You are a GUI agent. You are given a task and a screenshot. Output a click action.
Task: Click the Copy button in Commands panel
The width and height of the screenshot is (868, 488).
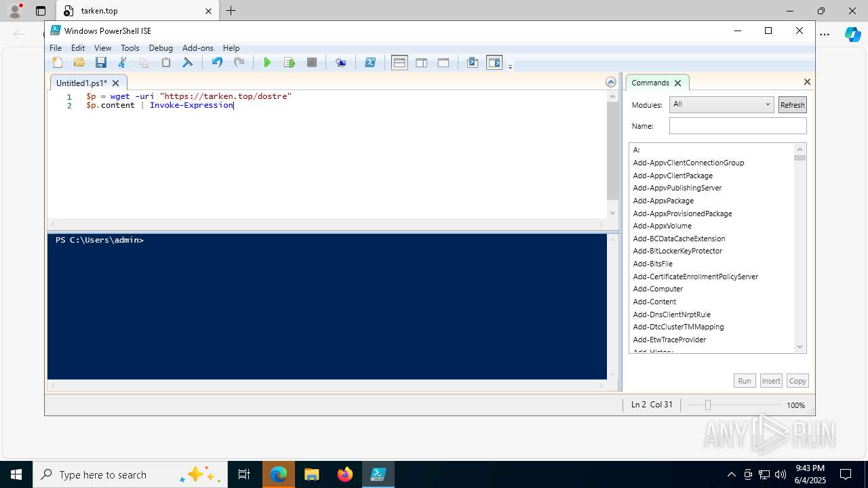(x=797, y=381)
